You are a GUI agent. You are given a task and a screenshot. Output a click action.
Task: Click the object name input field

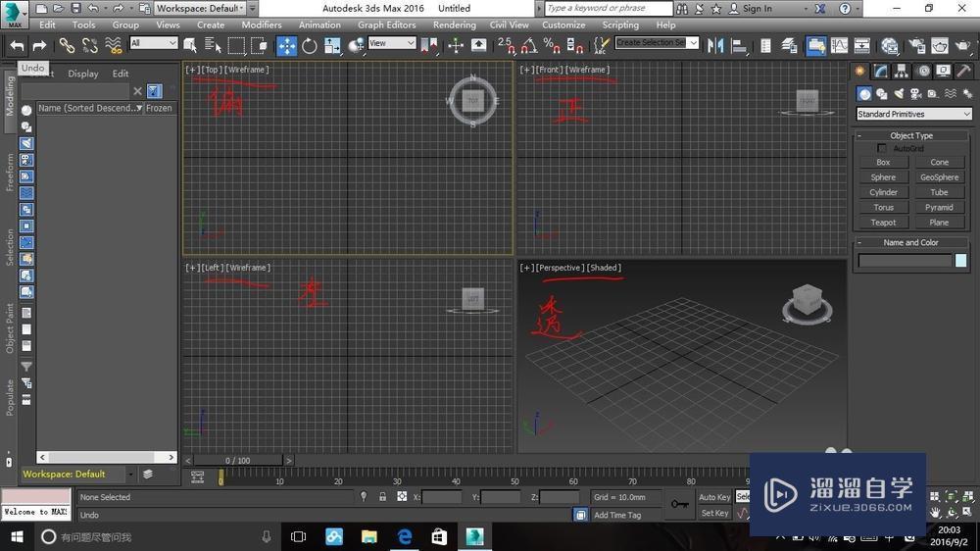[905, 261]
